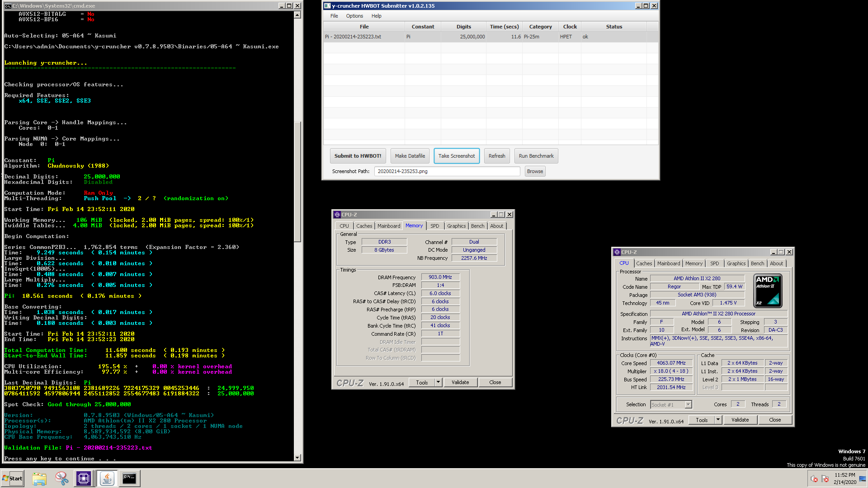
Task: Switch to CPU tab in CPU-Z Memory window
Action: (x=344, y=226)
